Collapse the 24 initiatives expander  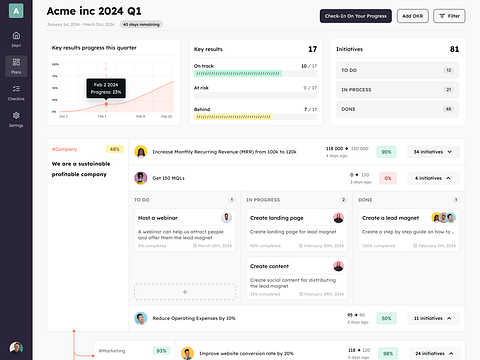[435, 353]
